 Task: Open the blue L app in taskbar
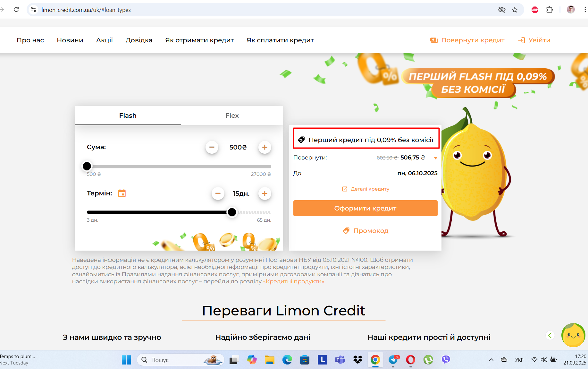(x=323, y=360)
